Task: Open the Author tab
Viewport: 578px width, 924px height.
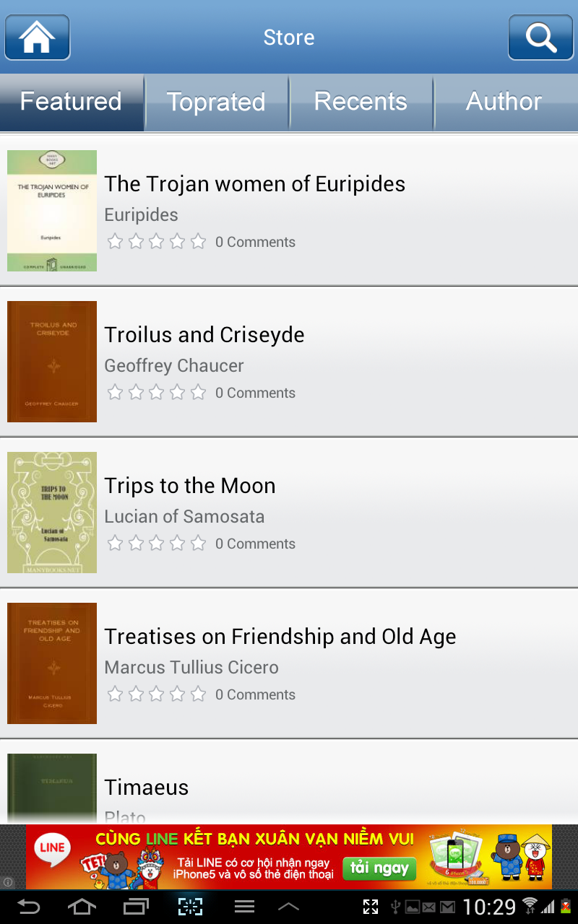Action: [504, 102]
